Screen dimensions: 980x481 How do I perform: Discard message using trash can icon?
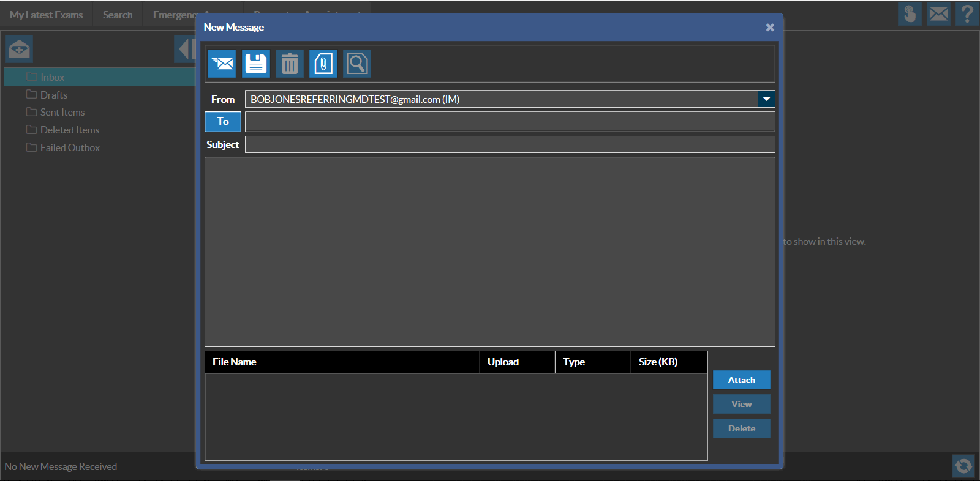pos(290,64)
